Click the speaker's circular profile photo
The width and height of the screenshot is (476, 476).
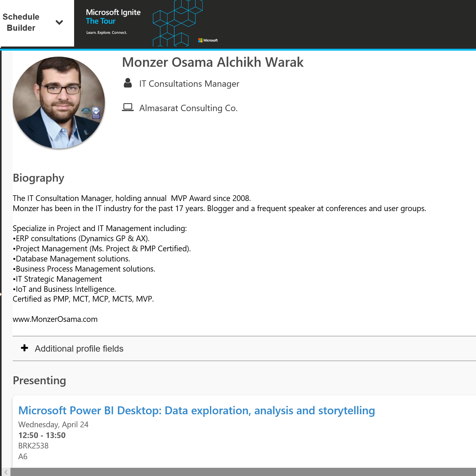[x=59, y=103]
